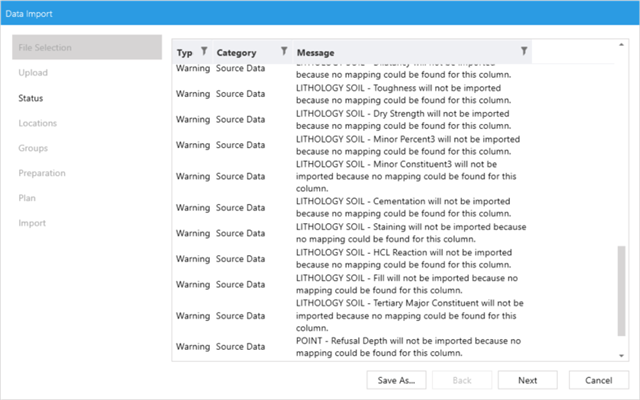Select the HCL Reaction warning message

[x=408, y=259]
